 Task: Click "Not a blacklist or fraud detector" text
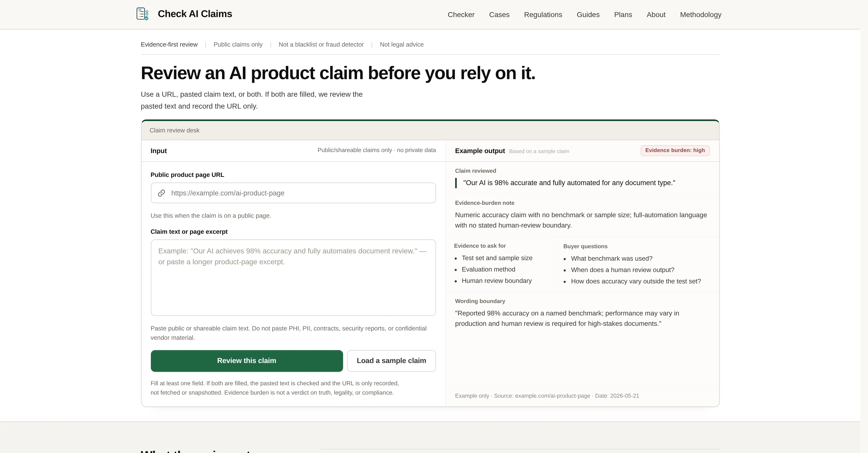coord(321,44)
